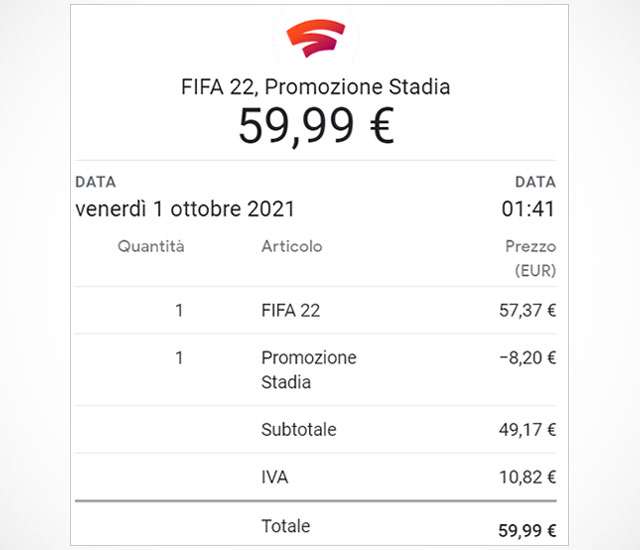Screen dimensions: 640x550
Task: Click the discount amount −8,20 €
Action: click(527, 357)
